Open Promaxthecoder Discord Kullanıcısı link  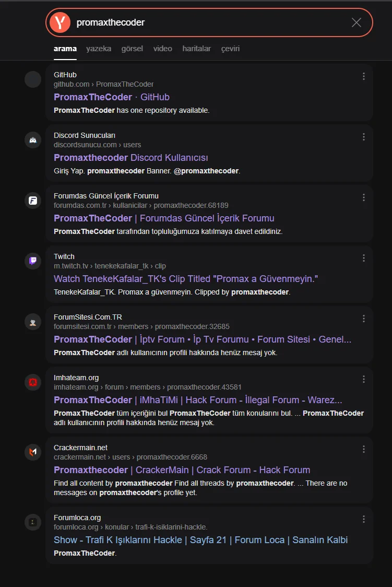click(x=131, y=158)
